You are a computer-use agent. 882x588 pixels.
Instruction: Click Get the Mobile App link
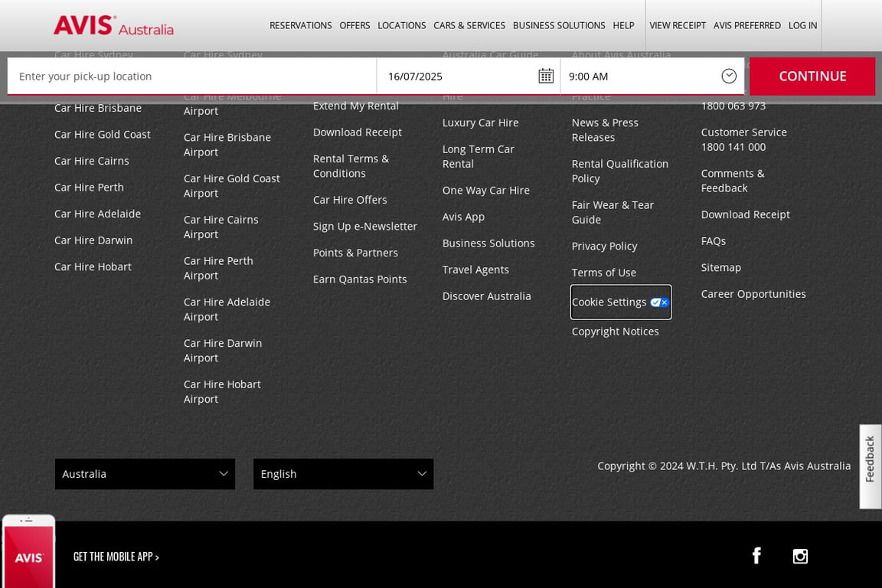[116, 557]
